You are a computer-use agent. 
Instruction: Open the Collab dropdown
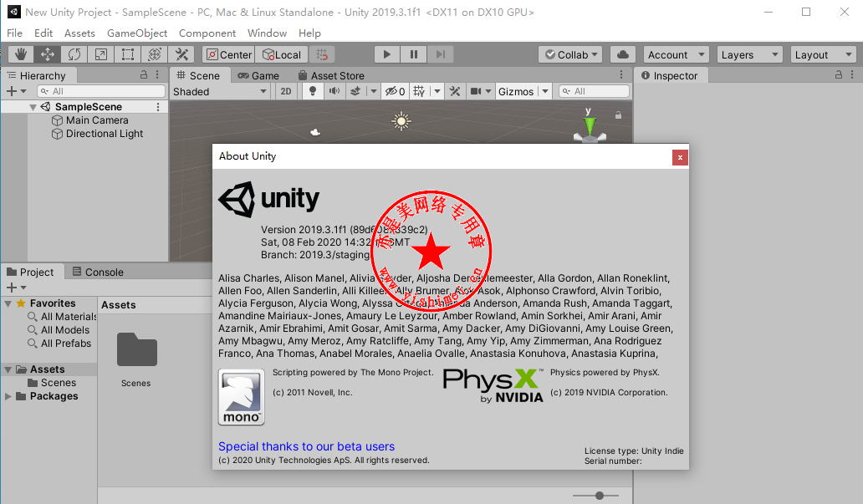[570, 54]
